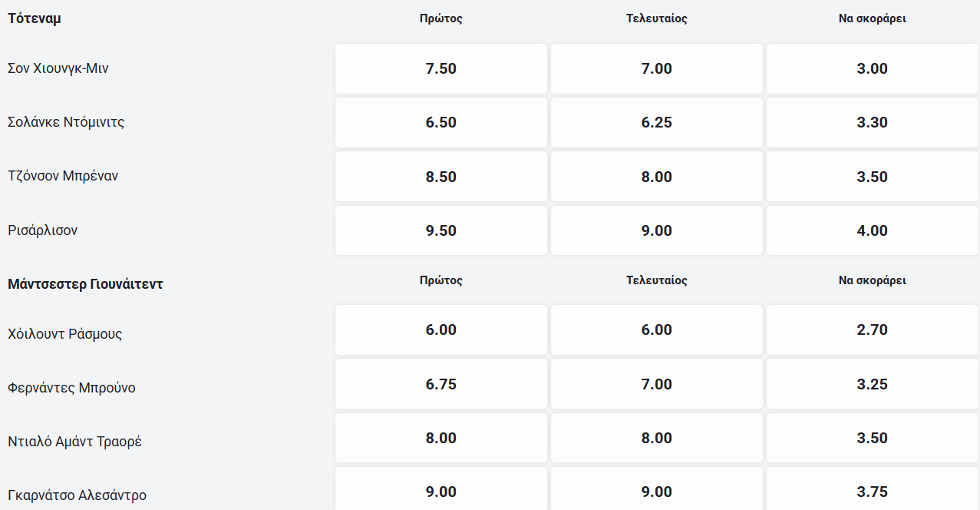
Task: Click the player name Χόιλουντ Ράσμους
Action: pos(65,334)
